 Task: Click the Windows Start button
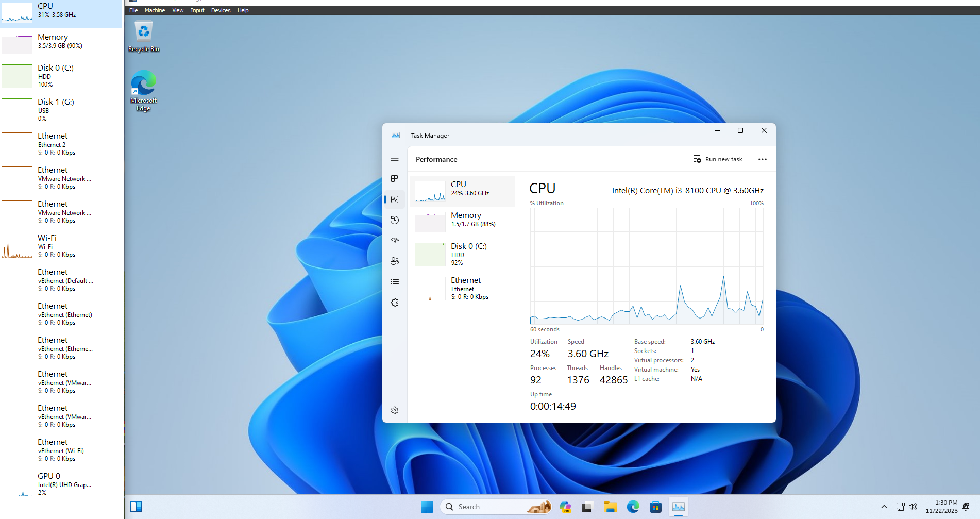(x=427, y=507)
